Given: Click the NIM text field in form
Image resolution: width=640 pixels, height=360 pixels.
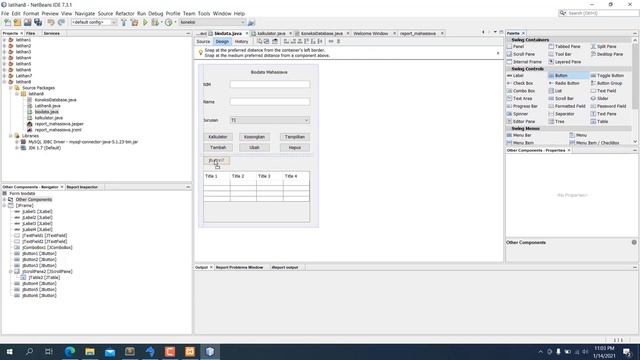Looking at the screenshot, I should point(269,84).
